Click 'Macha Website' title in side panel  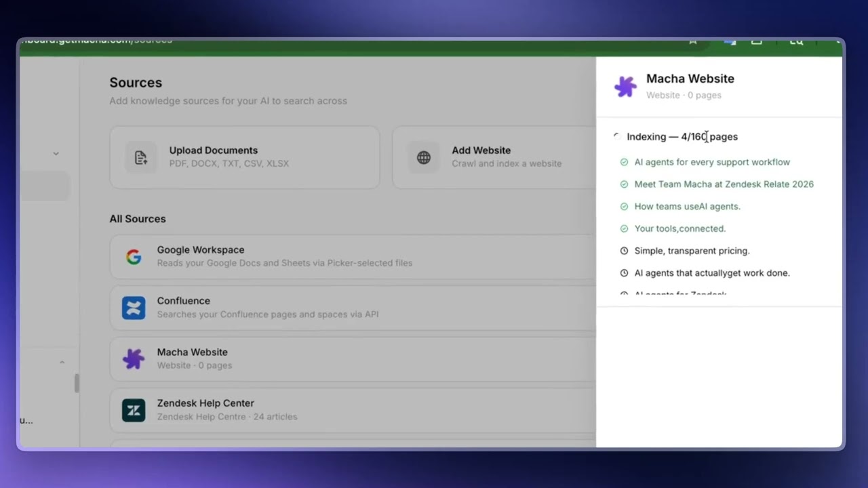(x=690, y=79)
